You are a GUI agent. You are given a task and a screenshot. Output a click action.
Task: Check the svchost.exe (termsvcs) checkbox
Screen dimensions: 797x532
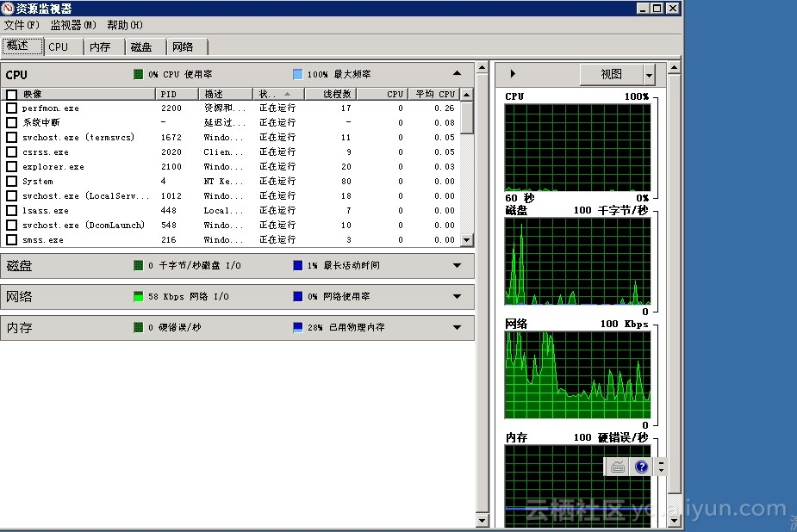[12, 137]
